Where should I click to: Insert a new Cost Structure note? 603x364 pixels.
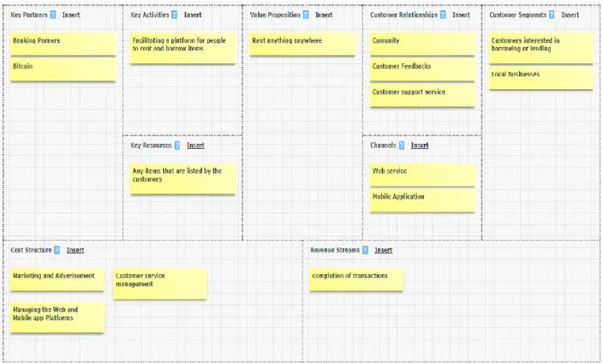click(75, 250)
